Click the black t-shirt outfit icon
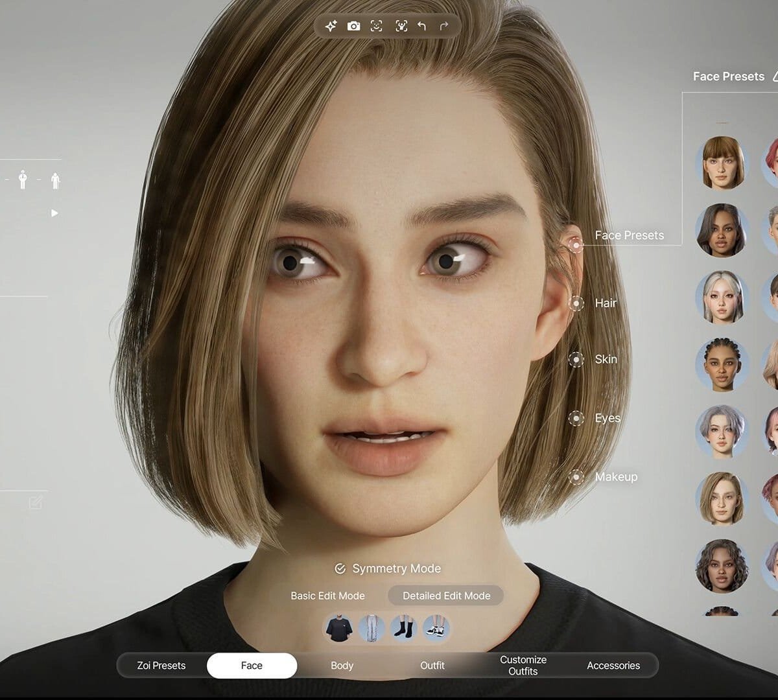Image resolution: width=778 pixels, height=700 pixels. [337, 628]
